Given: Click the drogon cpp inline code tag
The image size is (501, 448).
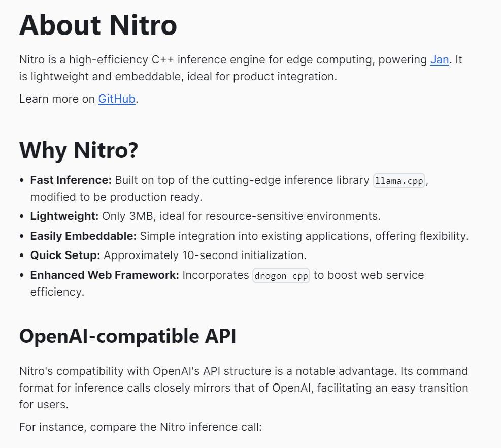Looking at the screenshot, I should pos(281,276).
